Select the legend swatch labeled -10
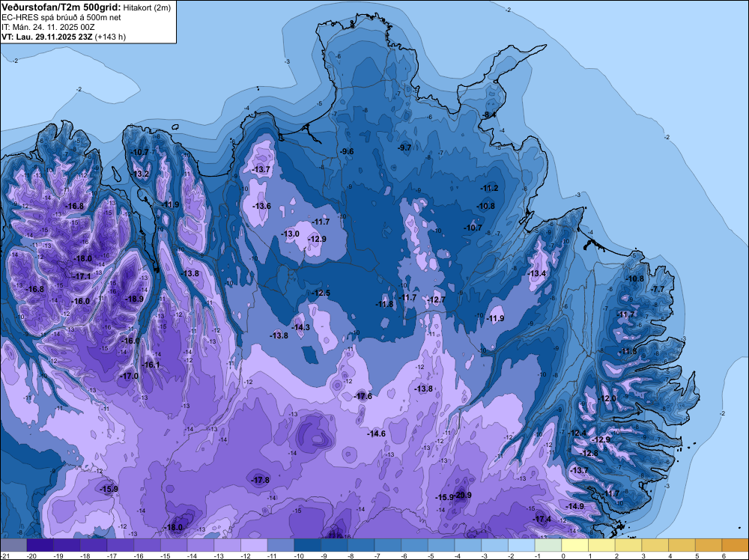This screenshot has height=560, width=749. click(x=308, y=545)
